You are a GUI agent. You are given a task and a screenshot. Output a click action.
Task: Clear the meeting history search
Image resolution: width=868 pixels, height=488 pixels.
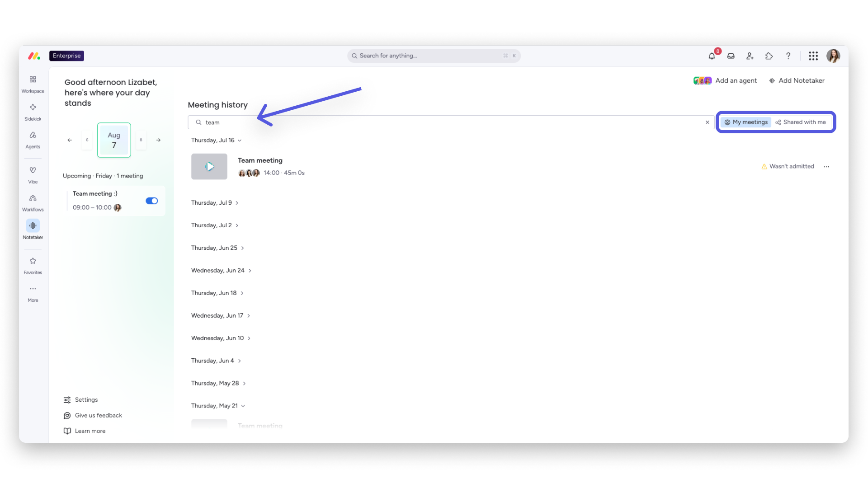(708, 122)
